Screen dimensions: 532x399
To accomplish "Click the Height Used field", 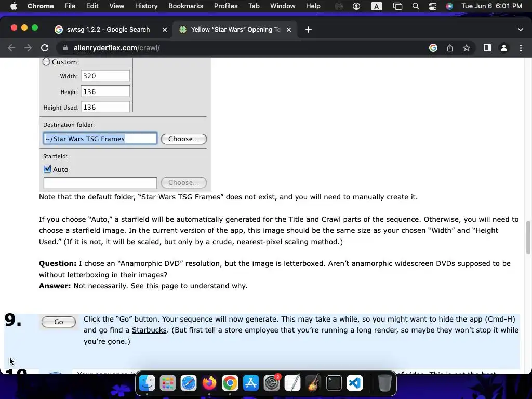I will tap(105, 107).
